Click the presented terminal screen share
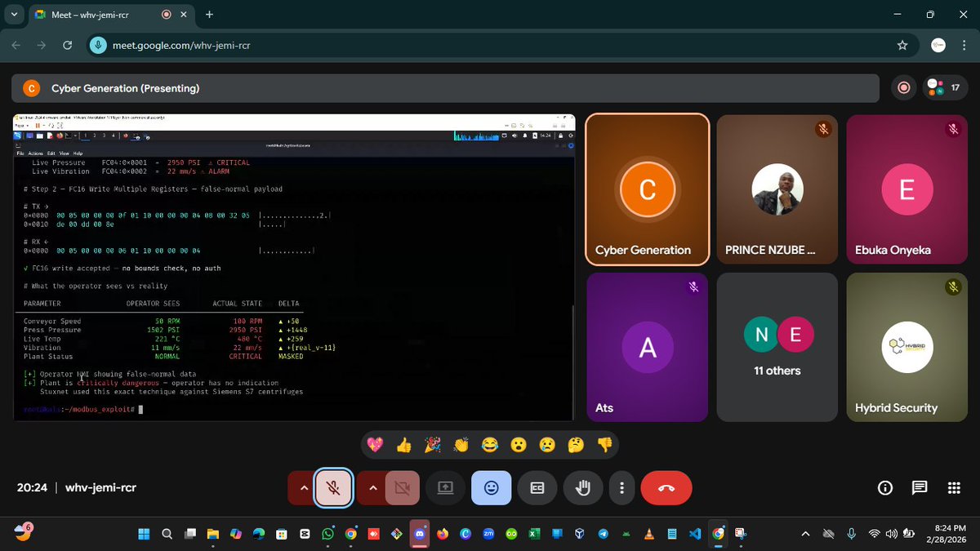 pos(294,268)
